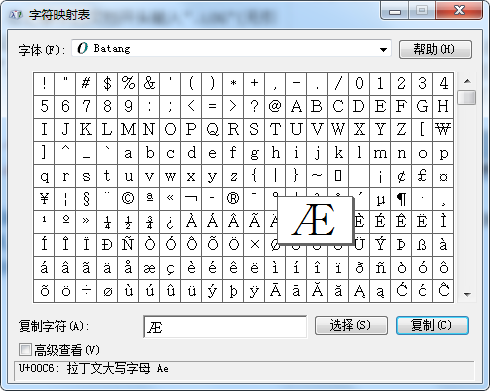Enable the advanced view (高级查看) checkbox
The image size is (490, 391).
click(x=25, y=350)
